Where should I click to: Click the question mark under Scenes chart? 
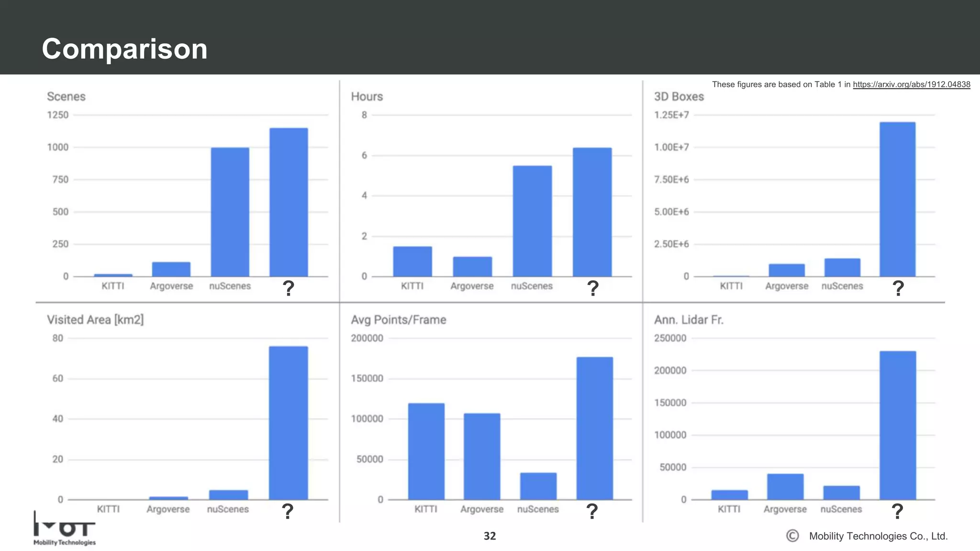pos(288,288)
